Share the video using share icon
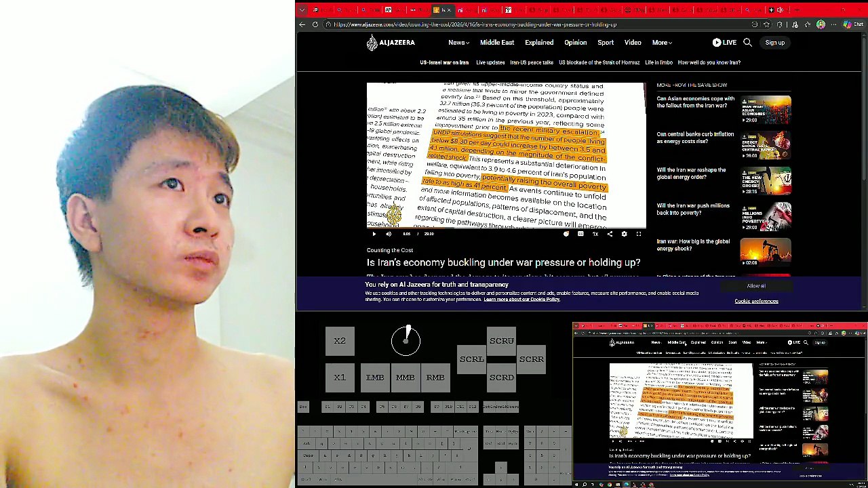Screen dimensions: 868x488 click(x=610, y=234)
